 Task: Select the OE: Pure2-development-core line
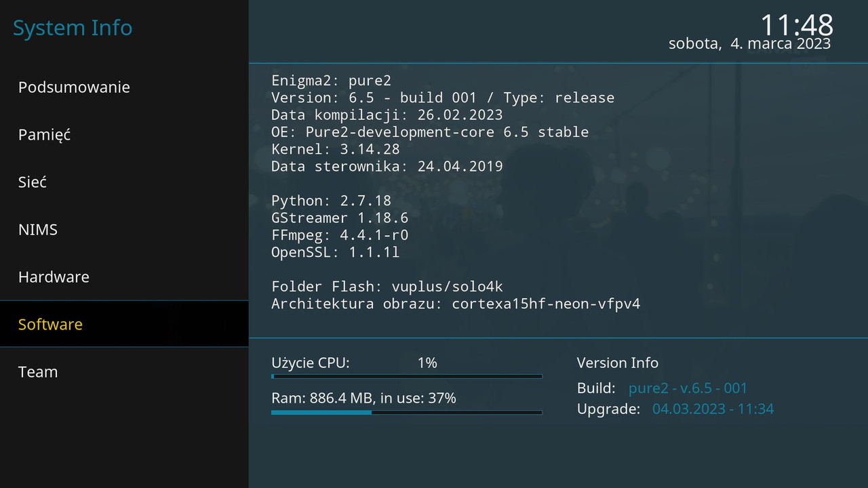[430, 131]
